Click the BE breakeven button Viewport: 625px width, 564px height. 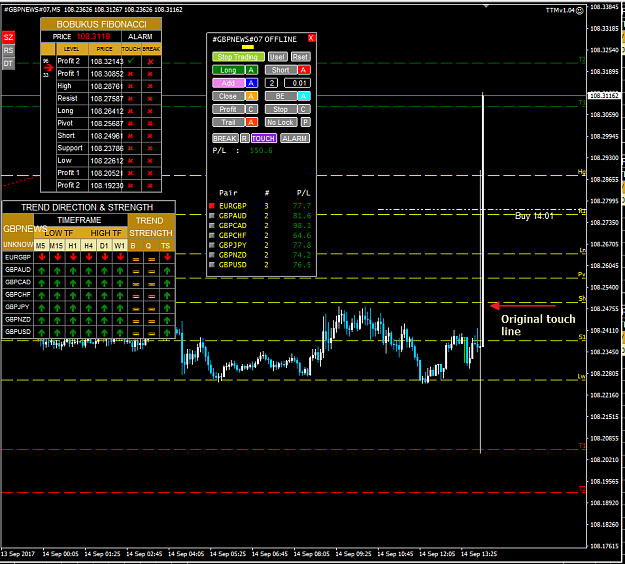281,96
